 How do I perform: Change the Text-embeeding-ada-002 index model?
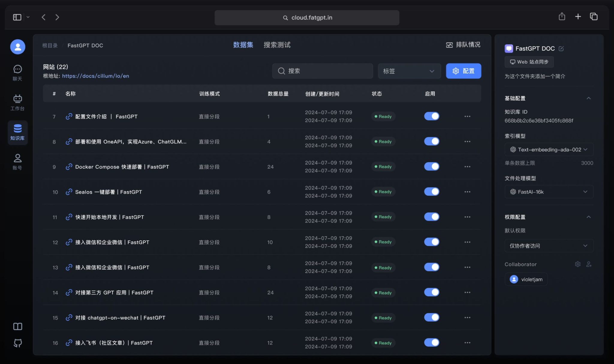click(x=549, y=149)
